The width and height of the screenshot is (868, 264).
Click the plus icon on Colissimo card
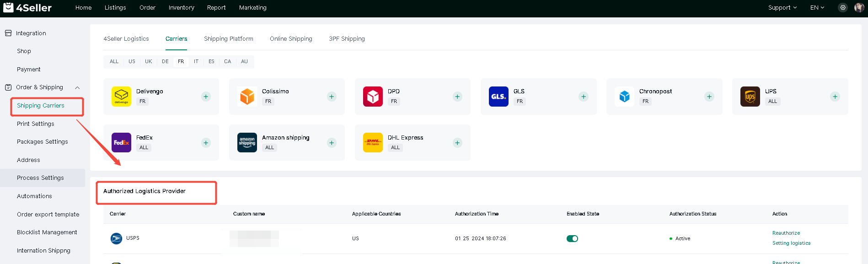(x=332, y=97)
